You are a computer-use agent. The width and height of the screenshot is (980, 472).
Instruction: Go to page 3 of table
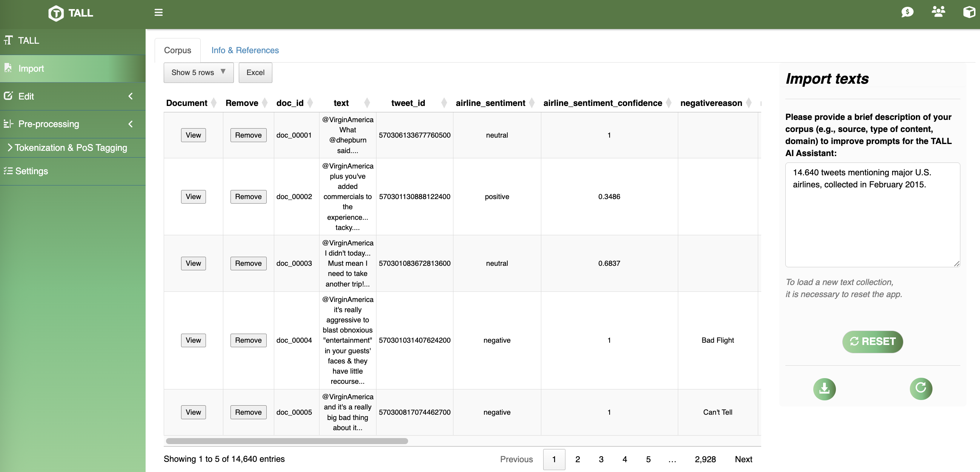click(601, 459)
